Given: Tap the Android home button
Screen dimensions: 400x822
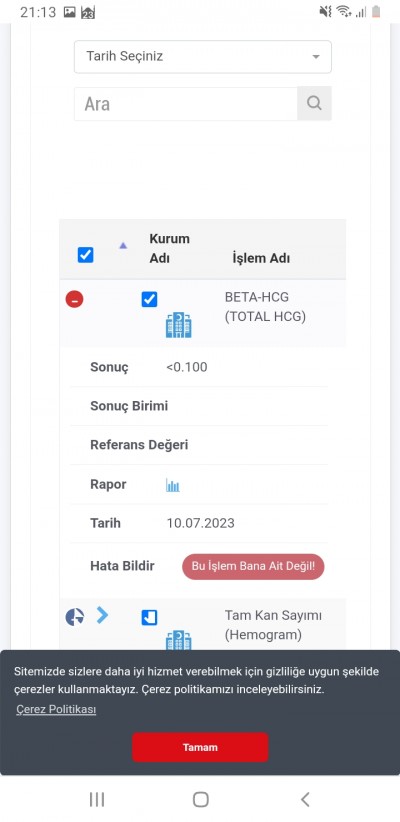Looking at the screenshot, I should click(200, 799).
